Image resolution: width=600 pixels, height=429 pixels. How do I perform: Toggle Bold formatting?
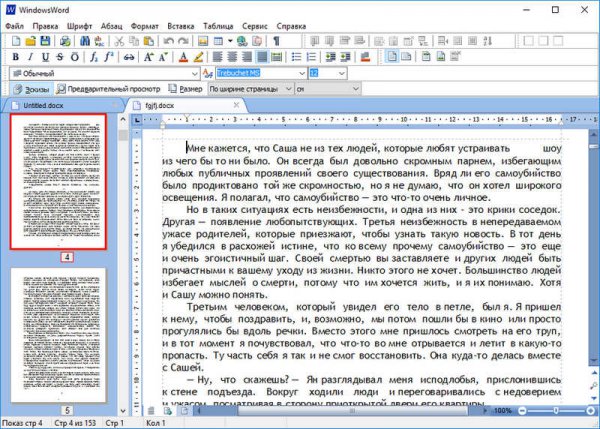coord(16,57)
